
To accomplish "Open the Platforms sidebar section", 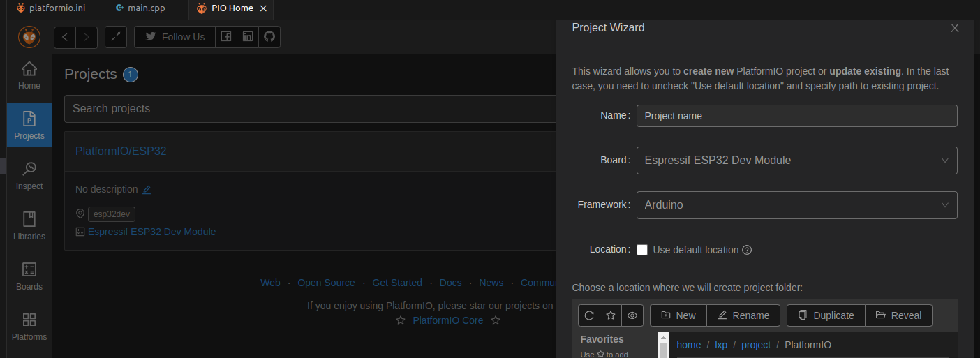I will [x=29, y=326].
